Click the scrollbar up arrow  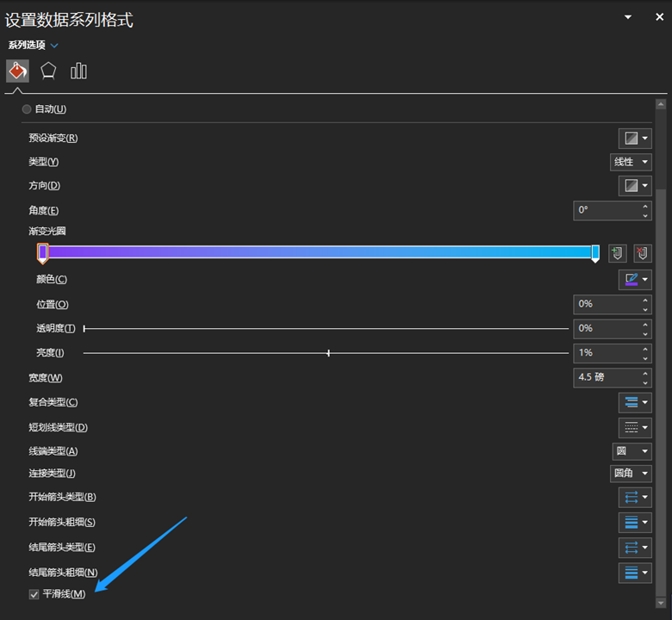(x=661, y=104)
